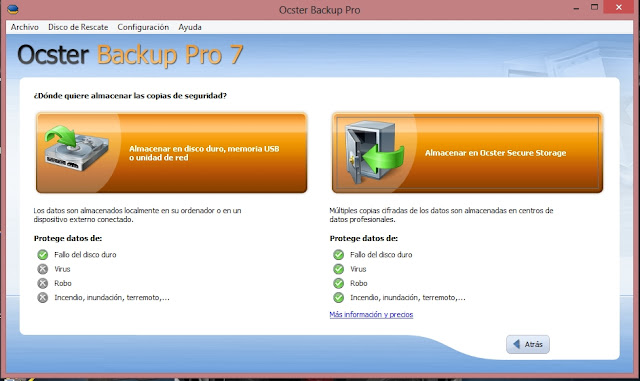This screenshot has height=381, width=640.
Task: Click left Protege datos de: heading
Action: pos(68,238)
